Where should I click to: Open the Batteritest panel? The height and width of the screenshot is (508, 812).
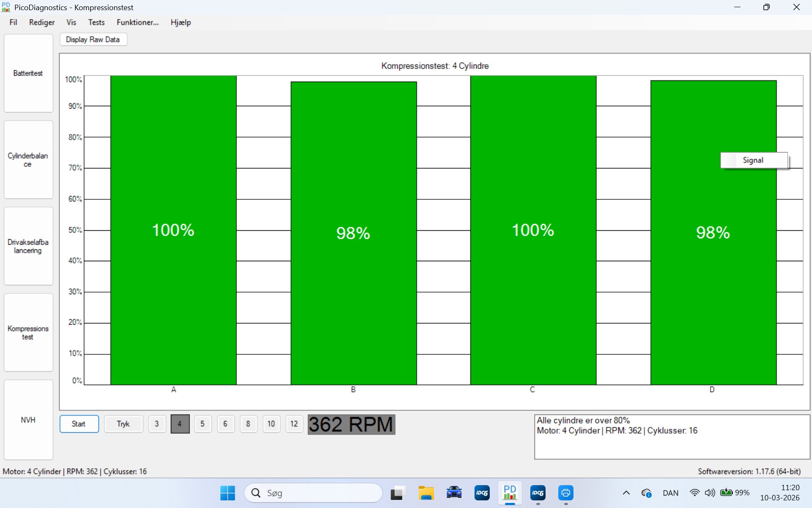coord(28,73)
